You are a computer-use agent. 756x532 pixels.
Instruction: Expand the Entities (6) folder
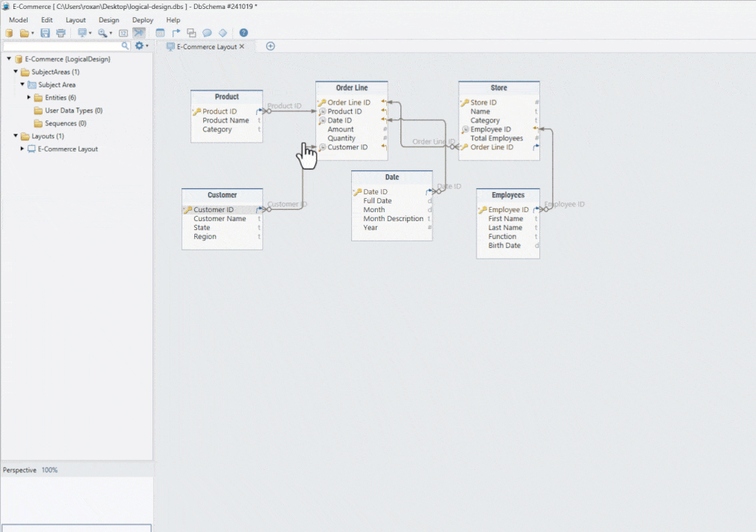point(29,97)
